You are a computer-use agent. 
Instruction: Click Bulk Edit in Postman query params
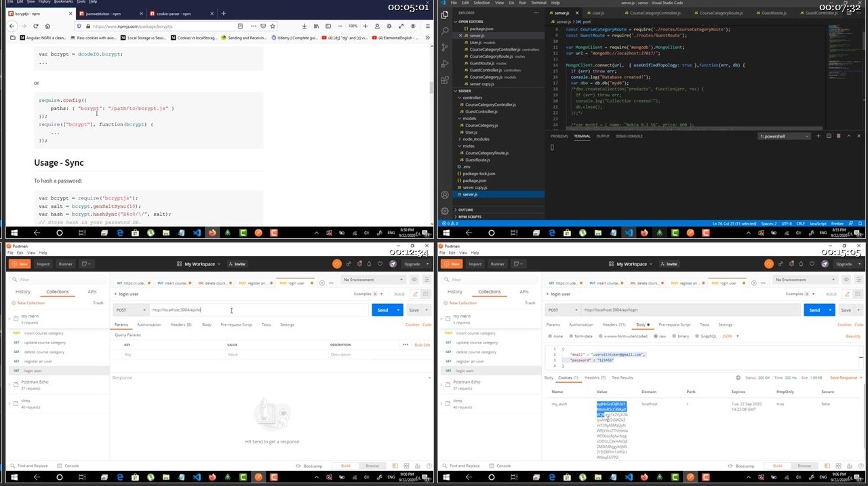point(422,345)
